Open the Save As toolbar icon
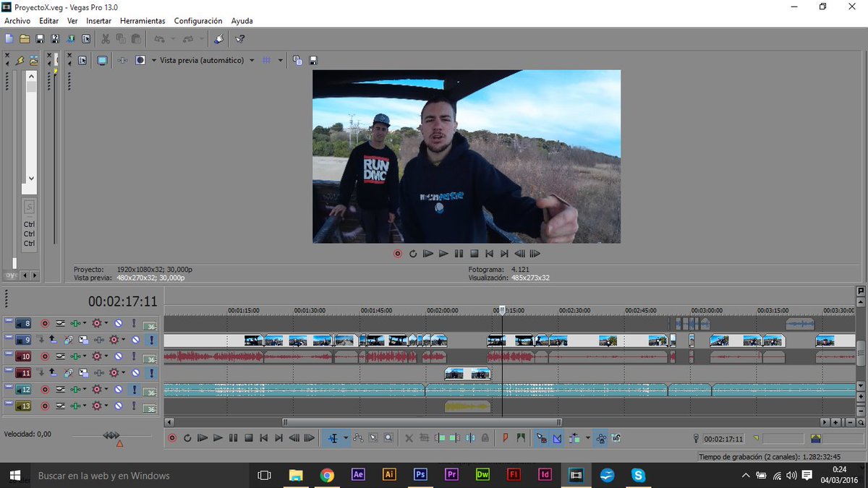Screen dimensions: 868x488 55,39
